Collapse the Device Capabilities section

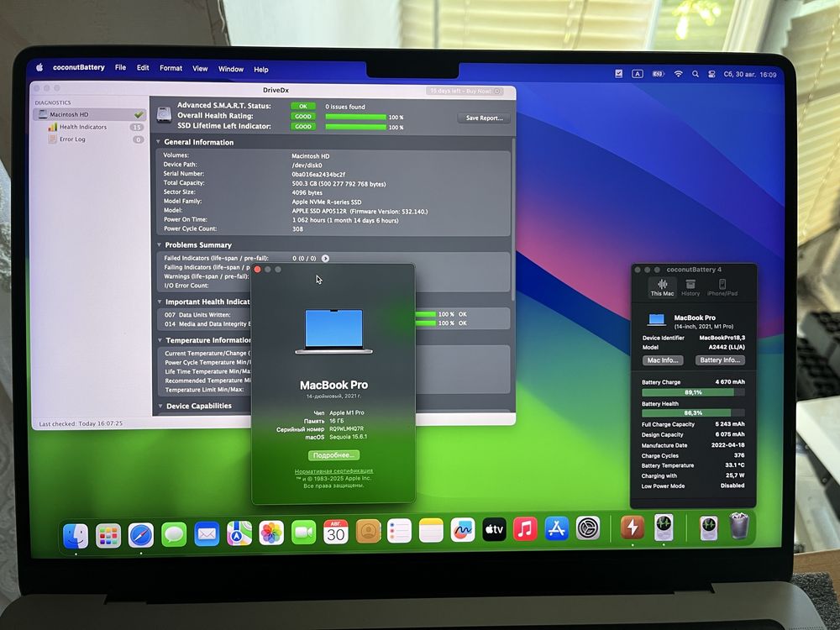160,406
